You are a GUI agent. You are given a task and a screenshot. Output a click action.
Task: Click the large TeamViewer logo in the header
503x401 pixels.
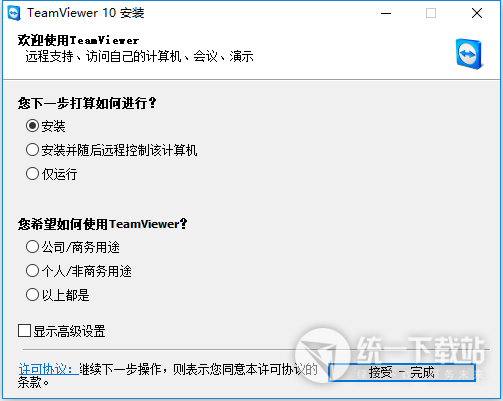tap(469, 54)
